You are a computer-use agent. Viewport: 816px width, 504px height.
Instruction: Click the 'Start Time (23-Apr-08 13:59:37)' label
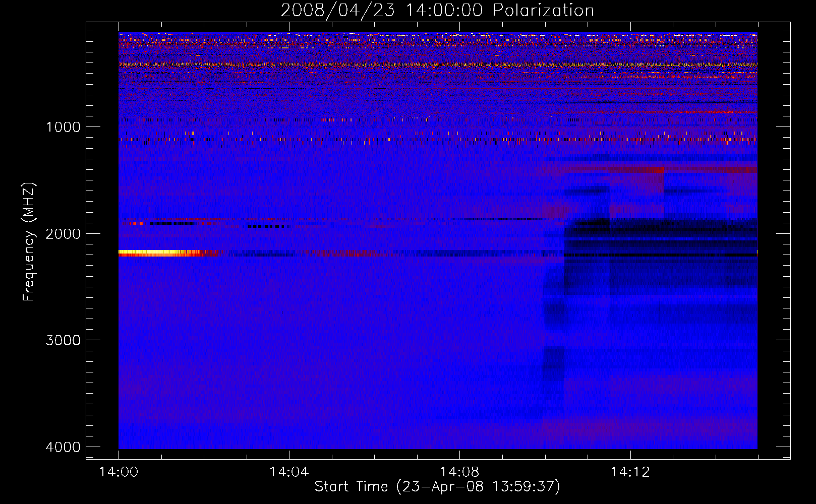coord(437,487)
